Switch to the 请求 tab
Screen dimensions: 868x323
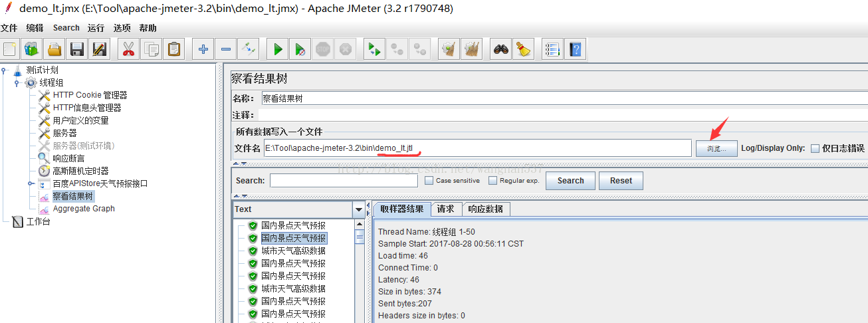446,209
